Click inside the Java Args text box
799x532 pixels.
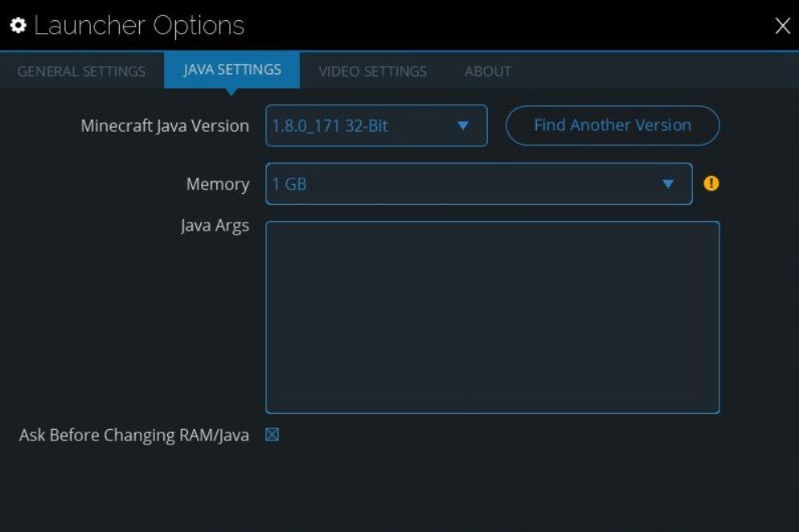pos(492,317)
